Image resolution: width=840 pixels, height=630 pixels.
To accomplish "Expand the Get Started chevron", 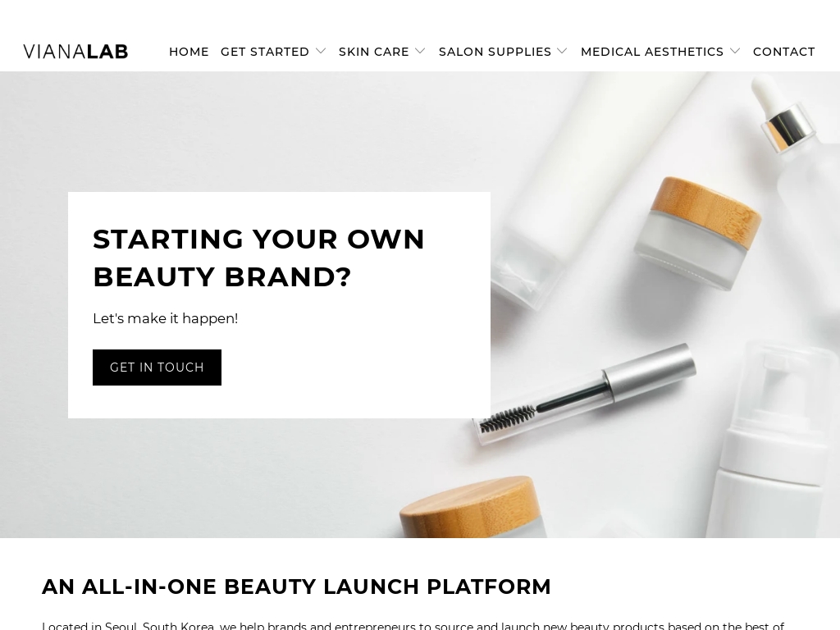I will [321, 52].
